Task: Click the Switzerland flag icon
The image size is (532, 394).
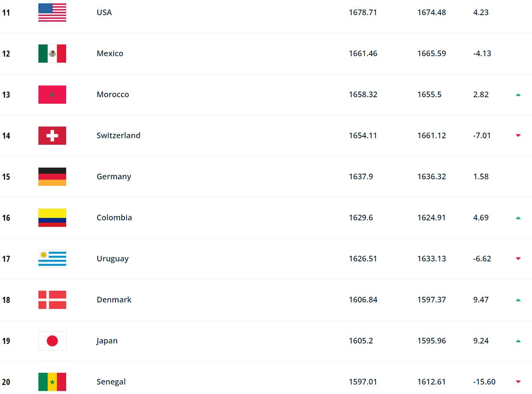Action: pyautogui.click(x=52, y=136)
